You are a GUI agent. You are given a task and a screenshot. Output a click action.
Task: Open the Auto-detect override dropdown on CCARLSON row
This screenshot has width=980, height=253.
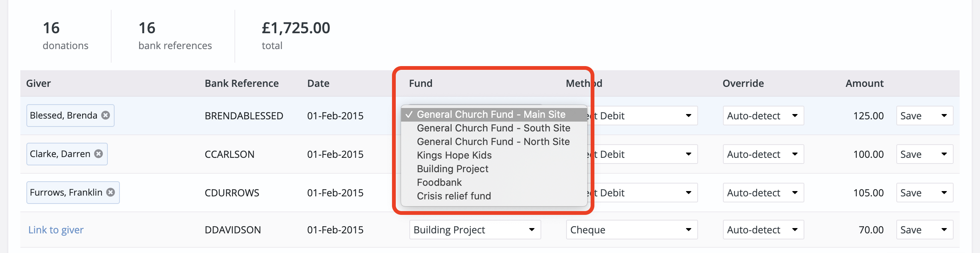[x=796, y=154]
